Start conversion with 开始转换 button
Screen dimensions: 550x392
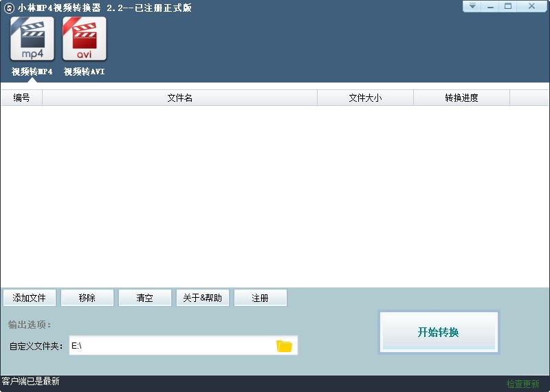(439, 332)
